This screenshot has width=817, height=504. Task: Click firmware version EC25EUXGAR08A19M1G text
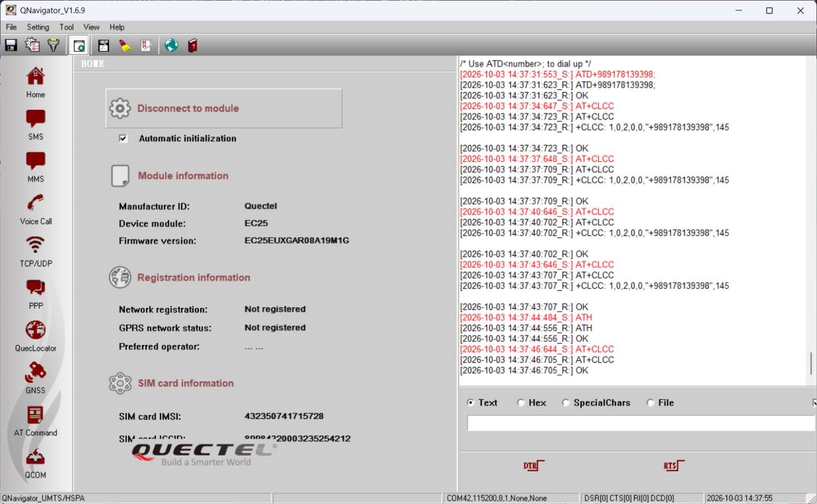coord(297,240)
